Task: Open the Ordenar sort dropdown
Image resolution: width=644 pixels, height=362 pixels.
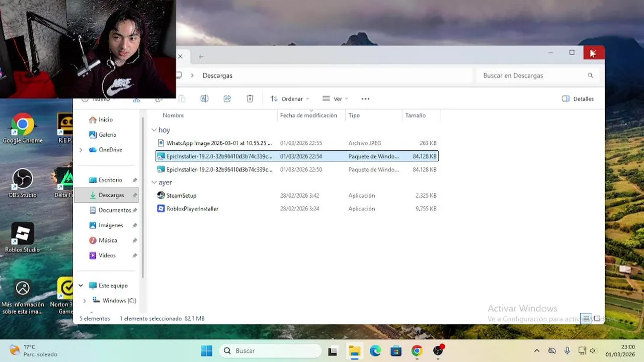Action: (290, 99)
